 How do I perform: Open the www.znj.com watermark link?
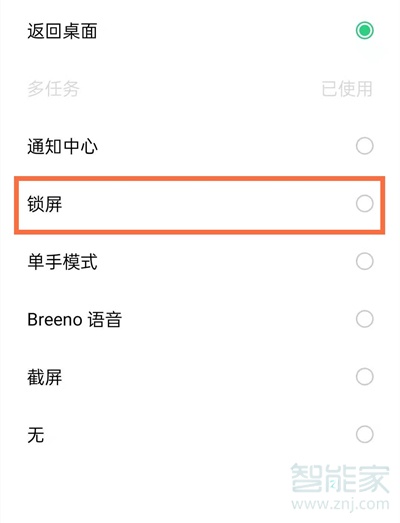[340, 504]
